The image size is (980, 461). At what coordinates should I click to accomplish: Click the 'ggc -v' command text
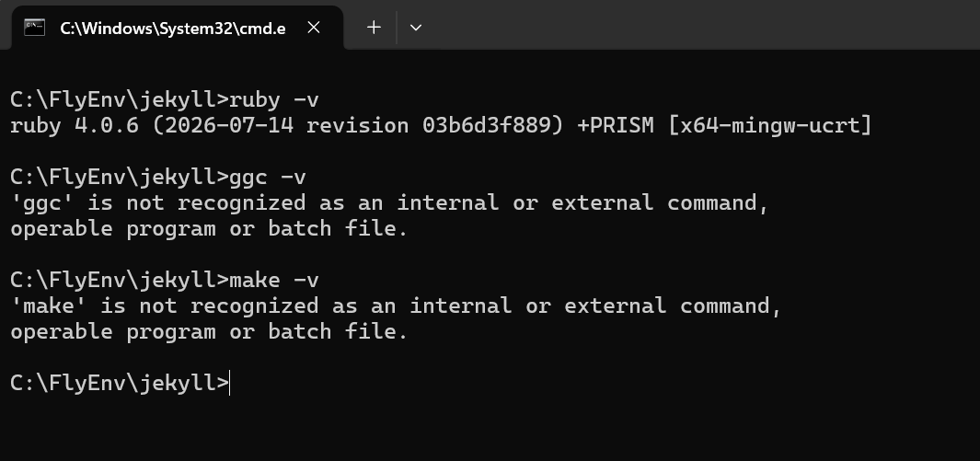click(268, 177)
